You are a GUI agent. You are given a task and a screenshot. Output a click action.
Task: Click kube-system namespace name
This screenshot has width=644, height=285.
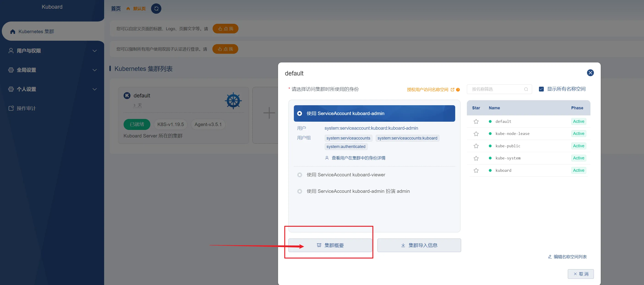pos(508,158)
